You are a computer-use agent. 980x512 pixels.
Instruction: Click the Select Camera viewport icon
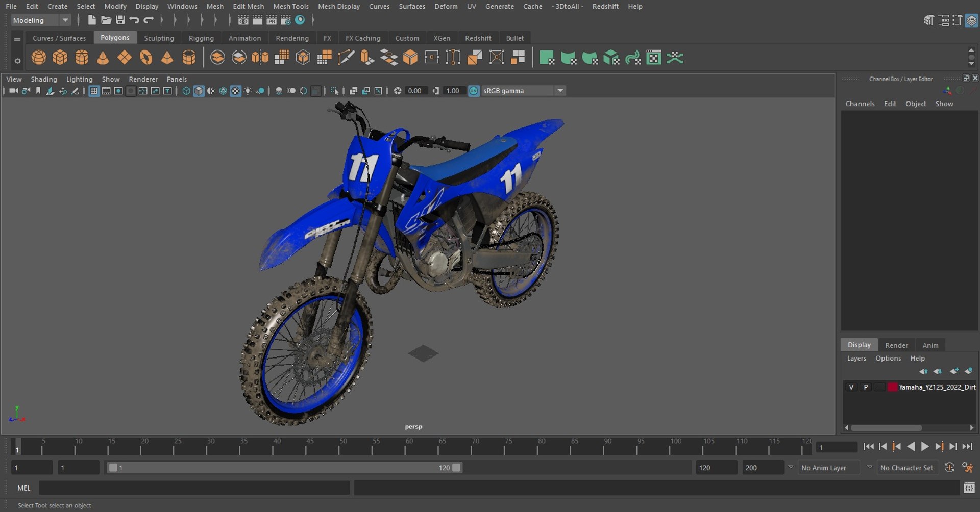coord(13,91)
